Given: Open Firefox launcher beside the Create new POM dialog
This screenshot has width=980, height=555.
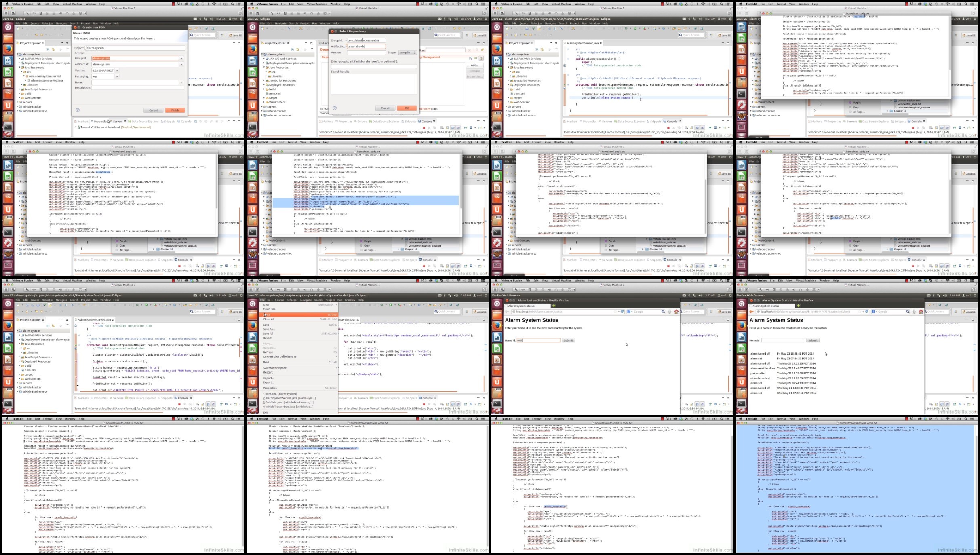Looking at the screenshot, I should [8, 49].
